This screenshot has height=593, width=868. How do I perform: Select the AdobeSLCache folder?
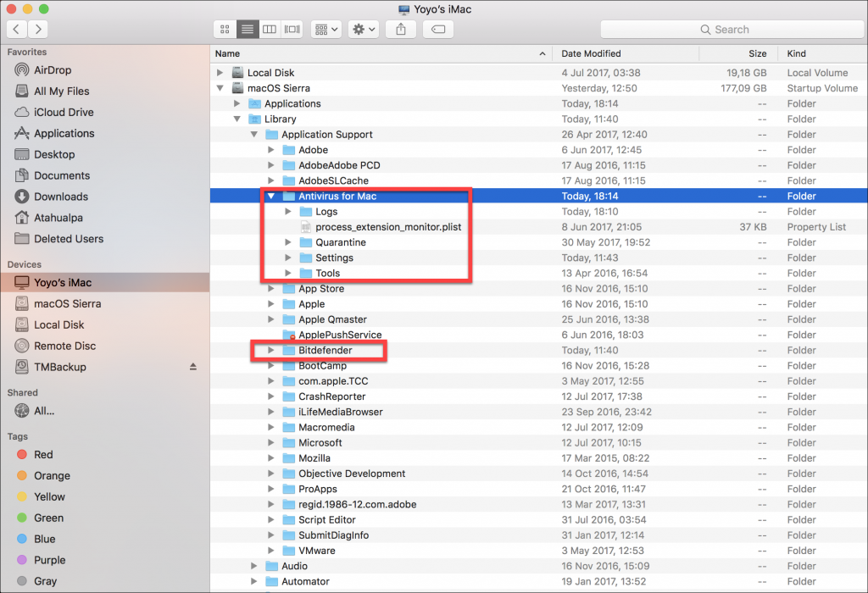pyautogui.click(x=538, y=180)
